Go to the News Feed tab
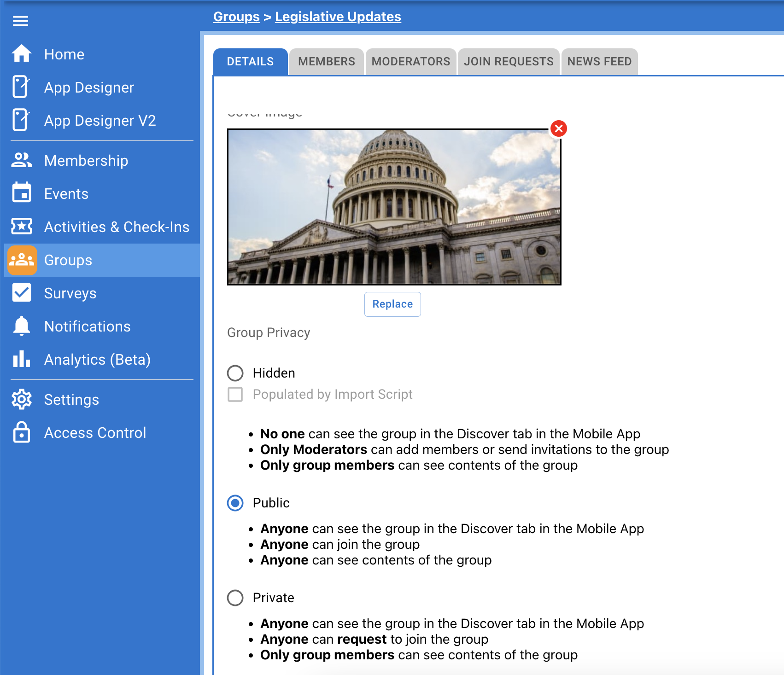 click(599, 62)
